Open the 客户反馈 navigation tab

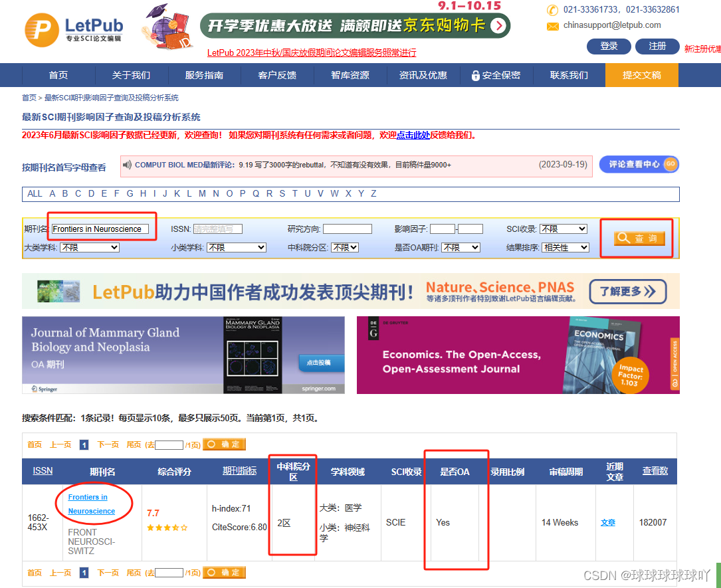click(x=277, y=75)
